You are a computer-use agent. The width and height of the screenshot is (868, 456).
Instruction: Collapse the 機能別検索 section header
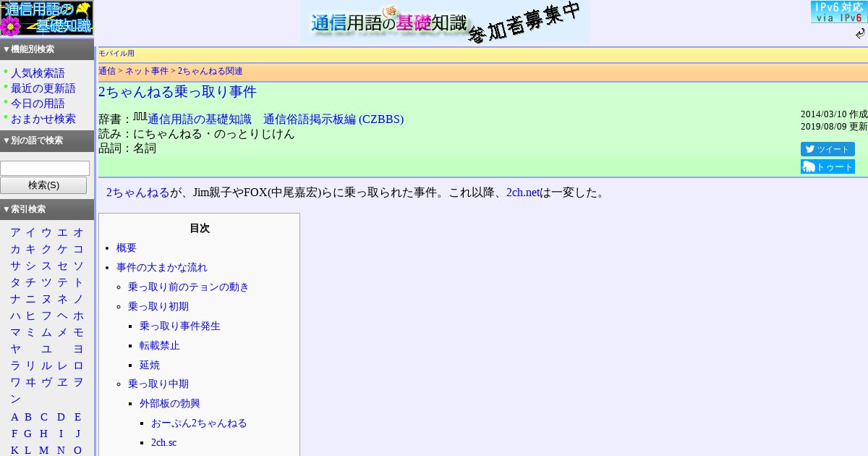pos(47,49)
